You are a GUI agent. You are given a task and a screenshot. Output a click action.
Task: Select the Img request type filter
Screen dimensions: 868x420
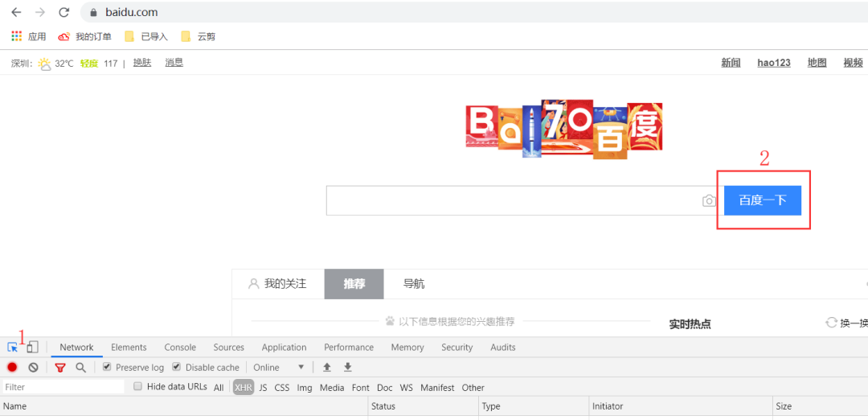(x=305, y=387)
